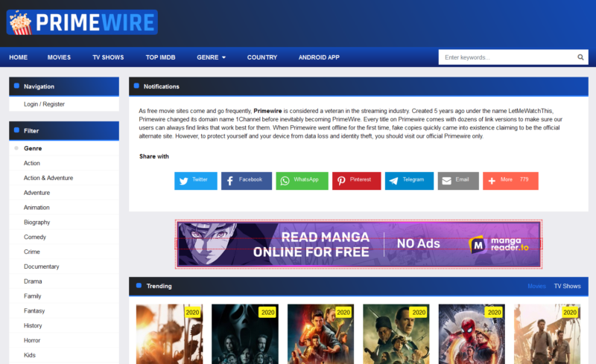Pin it with the Pinterest button
The image size is (596, 364).
(357, 181)
